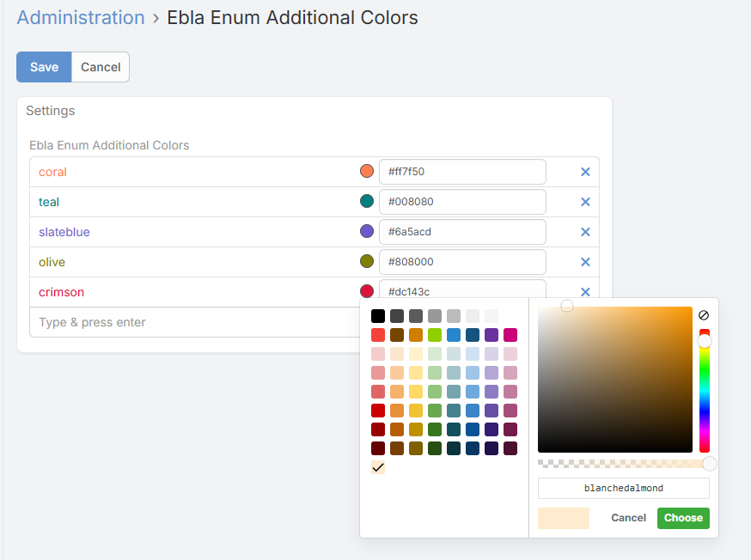Screen dimensions: 751x560
Task: Open the slateblue color circle swatch
Action: [x=367, y=232]
